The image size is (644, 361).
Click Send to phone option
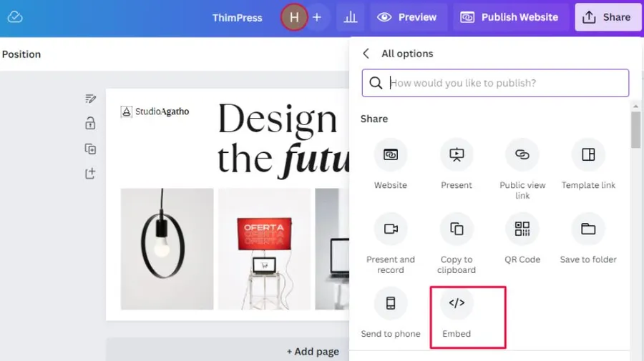(391, 304)
